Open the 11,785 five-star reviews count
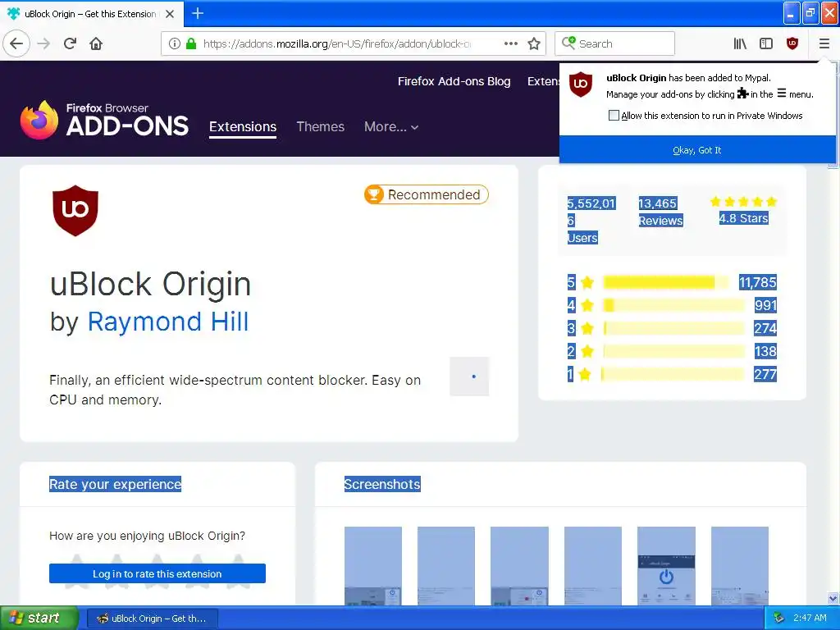Screen dimensions: 840x630 click(757, 282)
